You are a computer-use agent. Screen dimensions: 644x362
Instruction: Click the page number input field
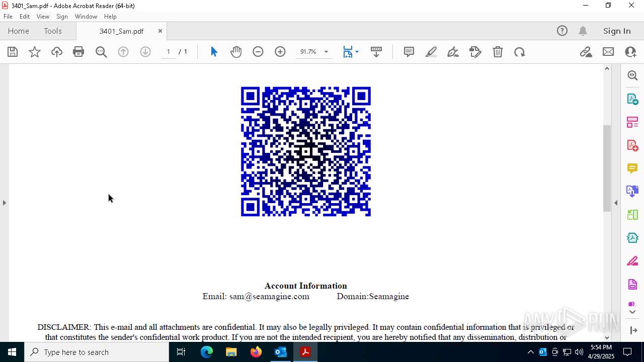168,52
